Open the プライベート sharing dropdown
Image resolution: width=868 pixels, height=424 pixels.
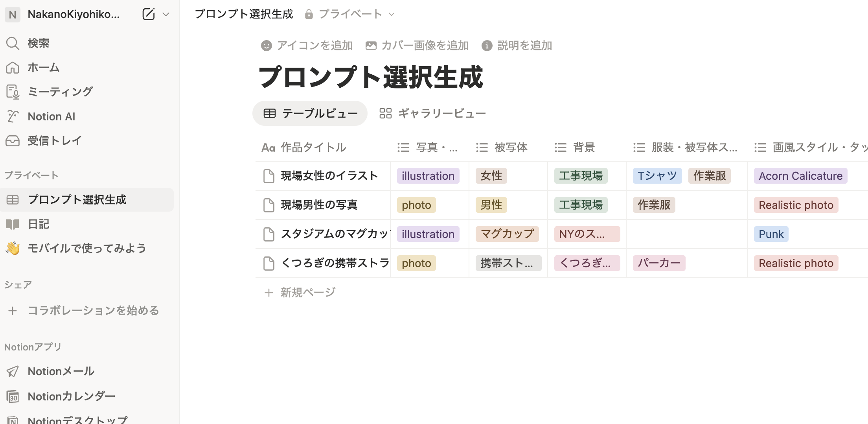(x=351, y=14)
